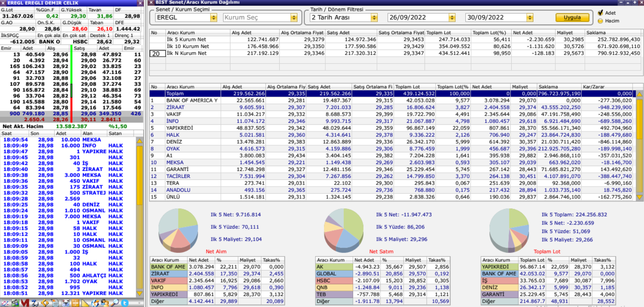Click down arrow of trade list scrollbar

click(x=139, y=294)
